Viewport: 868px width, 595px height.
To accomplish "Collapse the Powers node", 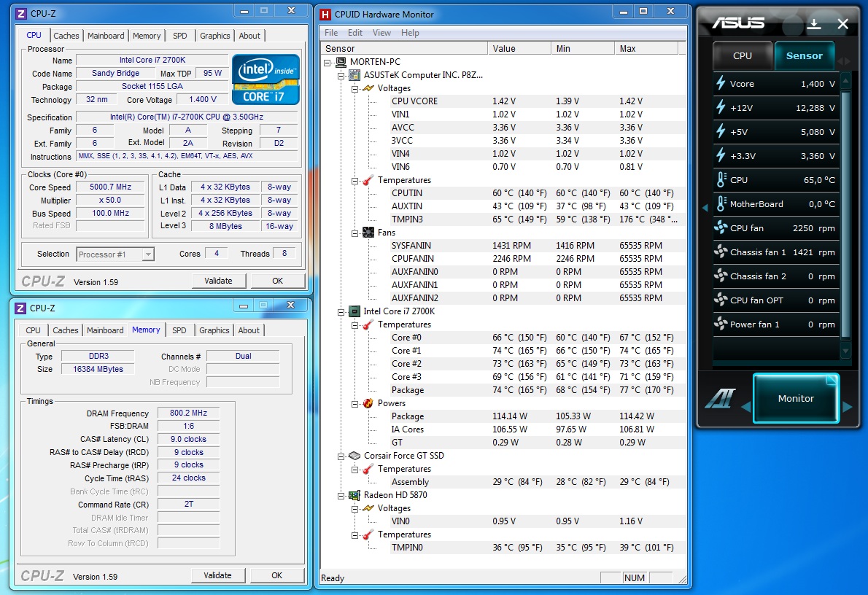I will (354, 404).
